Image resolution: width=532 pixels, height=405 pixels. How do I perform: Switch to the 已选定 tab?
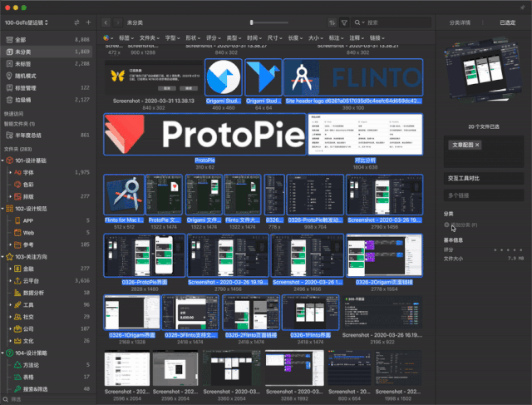[x=508, y=22]
